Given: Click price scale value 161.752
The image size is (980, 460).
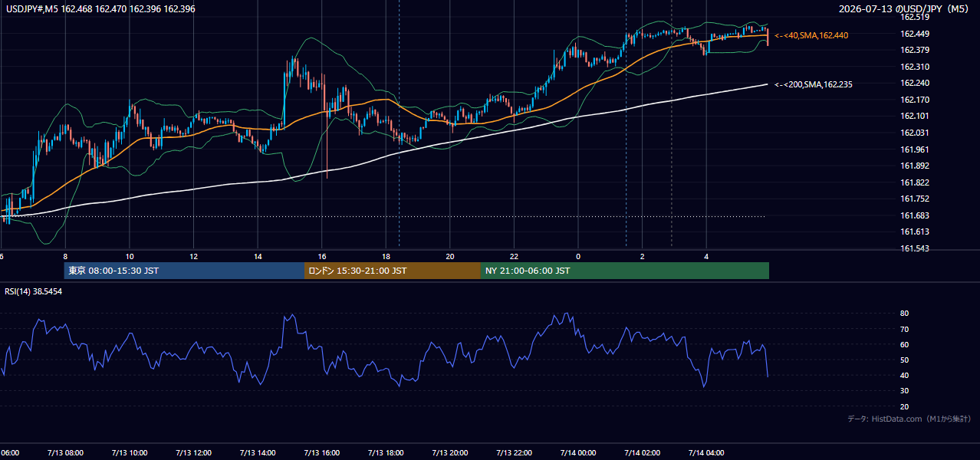Looking at the screenshot, I should (x=915, y=199).
